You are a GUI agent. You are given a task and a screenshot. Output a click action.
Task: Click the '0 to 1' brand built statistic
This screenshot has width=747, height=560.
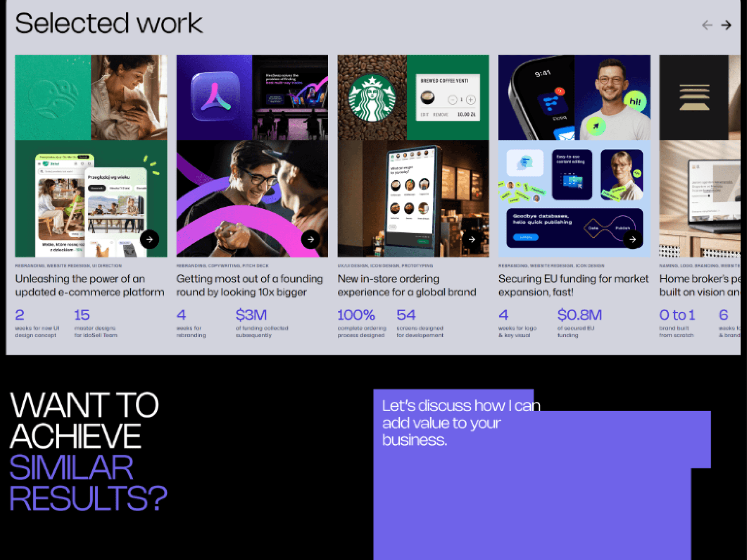[x=677, y=315]
